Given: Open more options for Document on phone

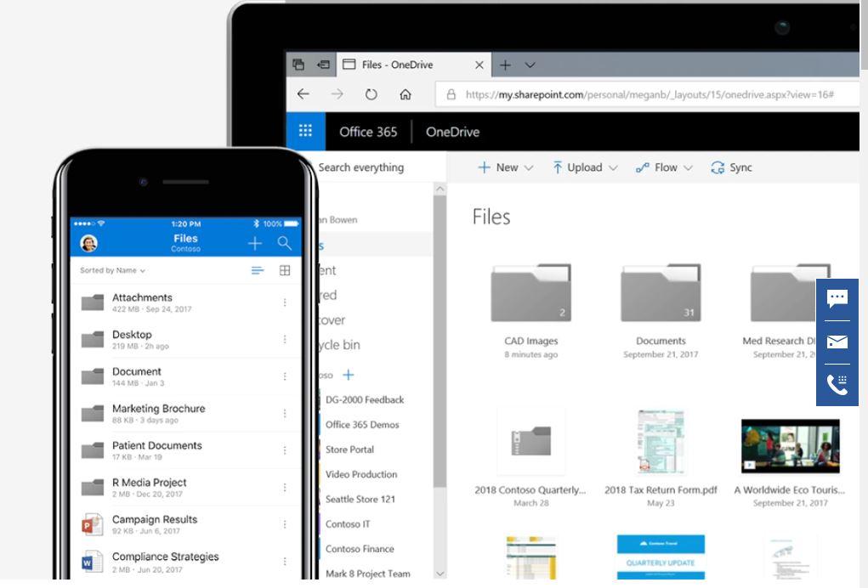Looking at the screenshot, I should pos(285,376).
